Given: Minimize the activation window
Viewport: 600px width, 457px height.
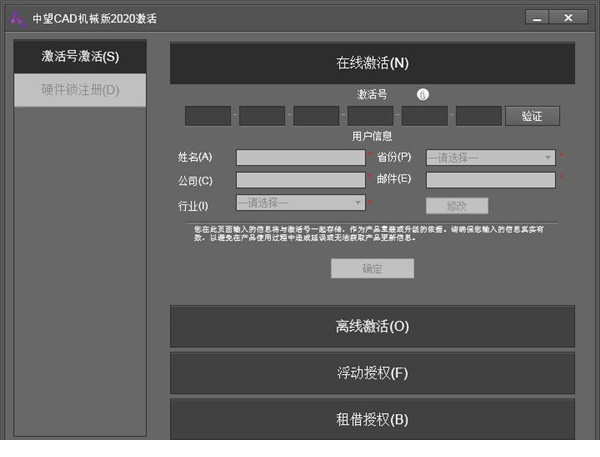Looking at the screenshot, I should (537, 18).
